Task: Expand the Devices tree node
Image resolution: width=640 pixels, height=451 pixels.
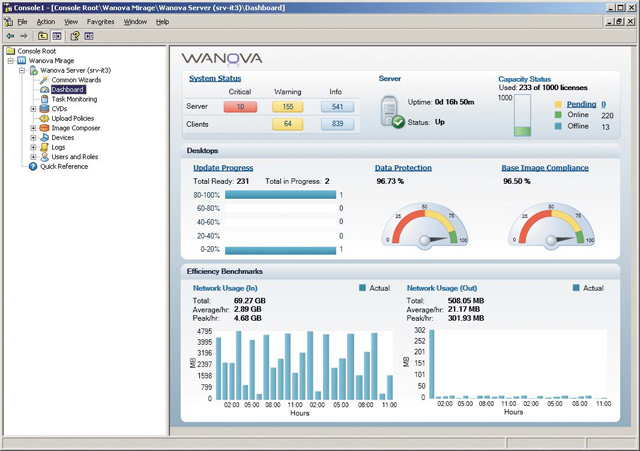Action: [x=33, y=138]
